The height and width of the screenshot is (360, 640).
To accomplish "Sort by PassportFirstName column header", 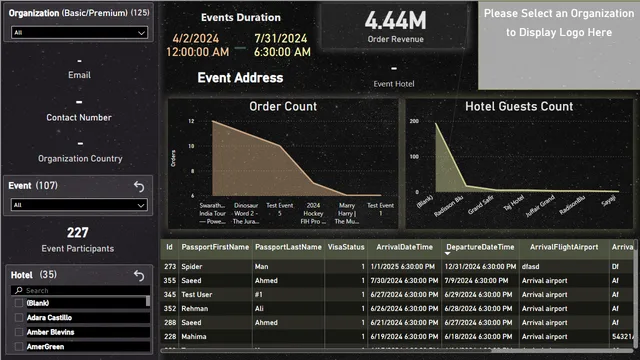I will [215, 247].
